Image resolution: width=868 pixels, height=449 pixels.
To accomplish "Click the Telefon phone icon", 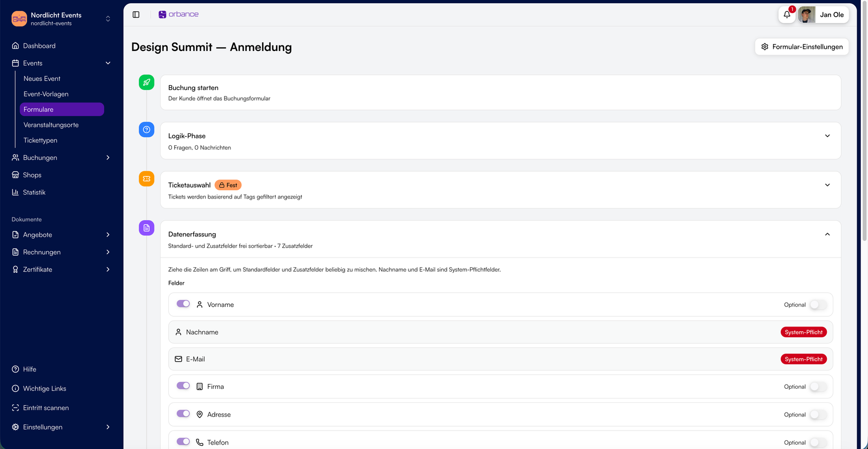I will (x=200, y=442).
